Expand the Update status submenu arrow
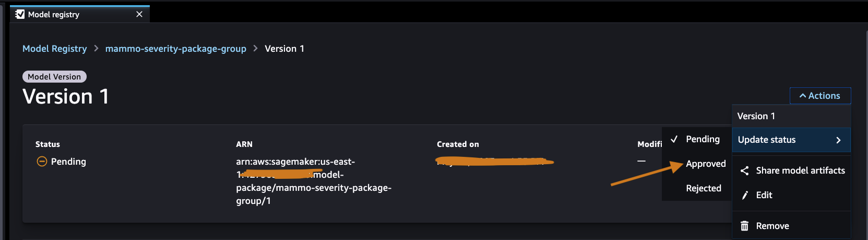 coord(838,140)
